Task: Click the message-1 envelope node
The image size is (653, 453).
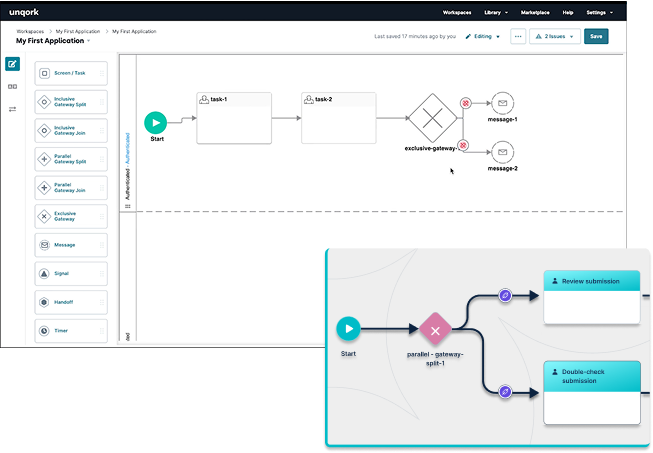Action: (503, 104)
